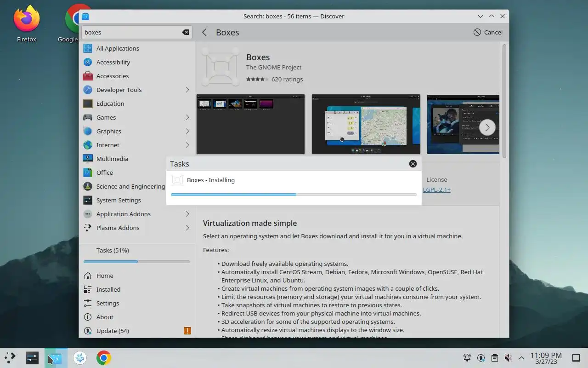
Task: Click the muted volume tray icon
Action: (x=508, y=358)
